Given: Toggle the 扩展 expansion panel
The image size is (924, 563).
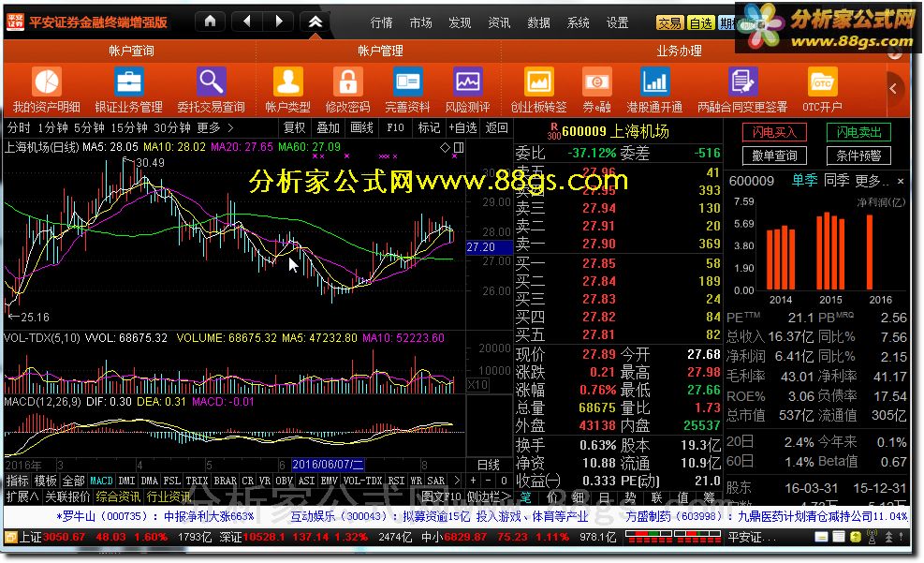Looking at the screenshot, I should click(22, 496).
